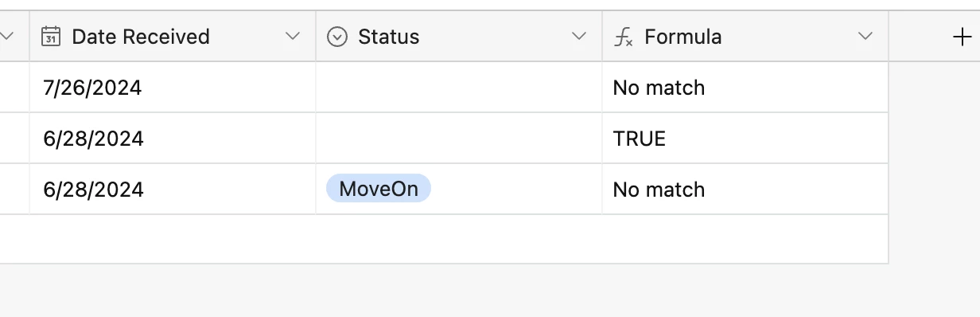This screenshot has width=980, height=317.
Task: Click the empty Status cell in first row
Action: (x=459, y=88)
